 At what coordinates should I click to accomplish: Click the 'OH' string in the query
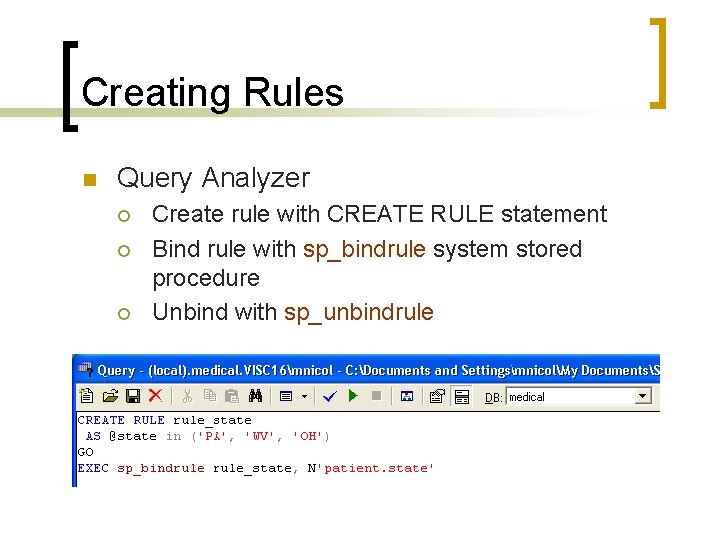(x=308, y=436)
